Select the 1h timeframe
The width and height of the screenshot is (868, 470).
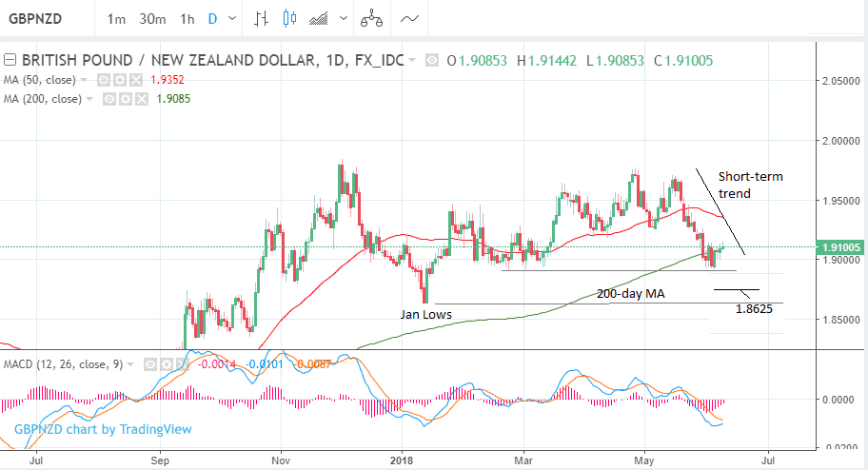pos(187,19)
